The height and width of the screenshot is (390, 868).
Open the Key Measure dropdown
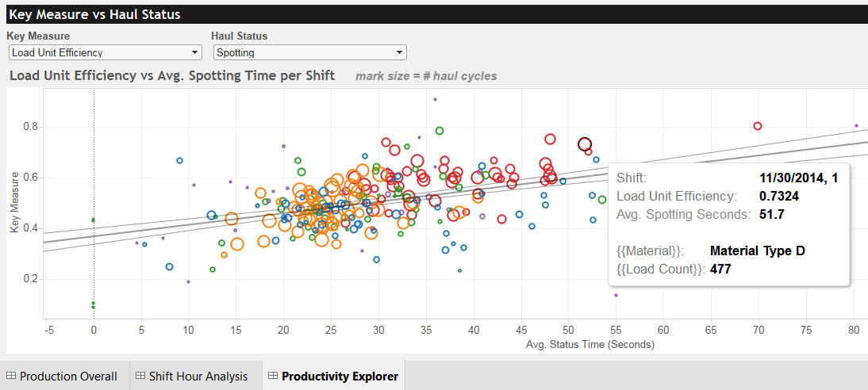click(x=105, y=53)
